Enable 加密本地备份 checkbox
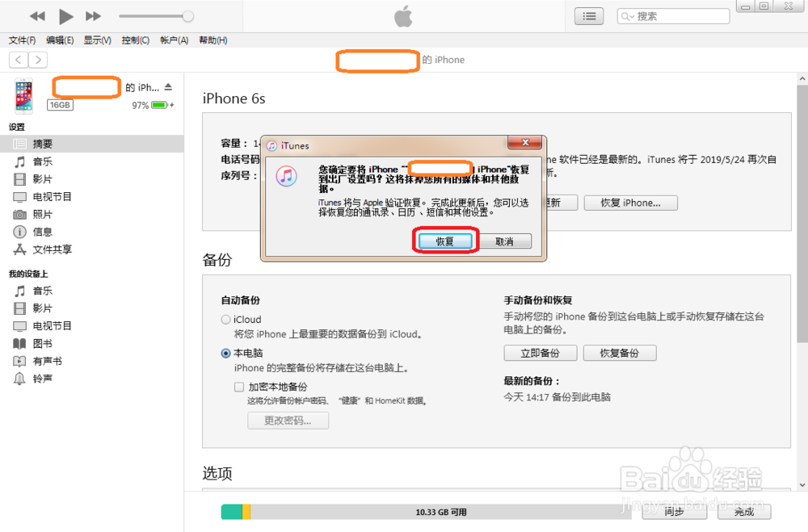 239,387
